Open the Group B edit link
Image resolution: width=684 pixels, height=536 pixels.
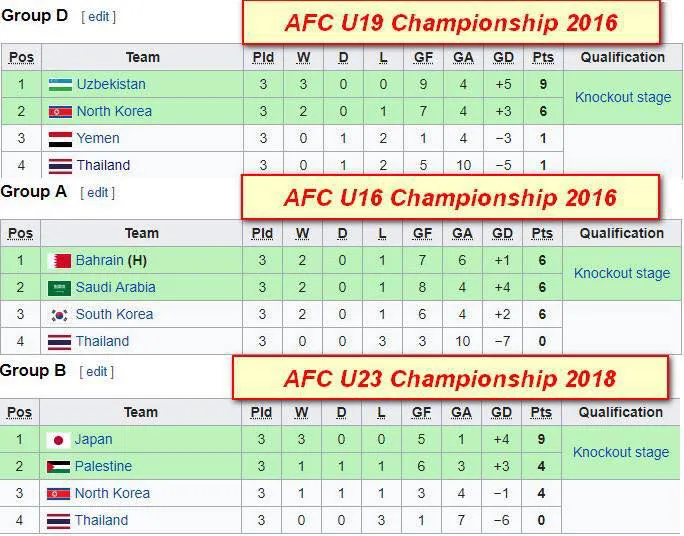96,372
